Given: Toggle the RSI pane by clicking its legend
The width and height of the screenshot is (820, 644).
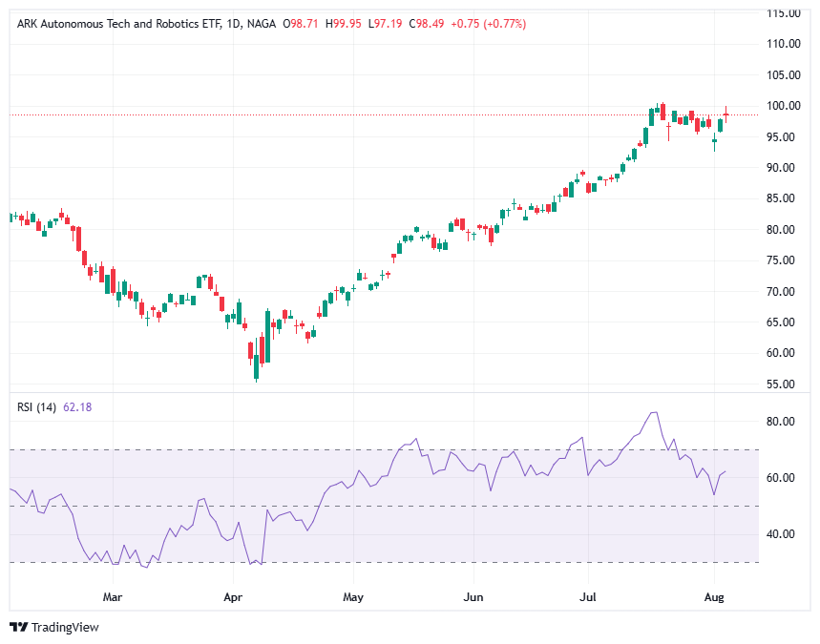Looking at the screenshot, I should point(38,406).
